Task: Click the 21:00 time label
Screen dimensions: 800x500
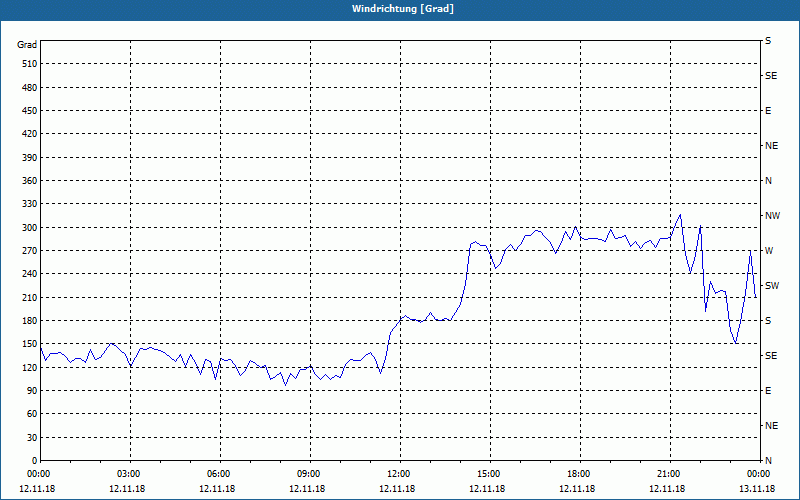Action: tap(670, 474)
